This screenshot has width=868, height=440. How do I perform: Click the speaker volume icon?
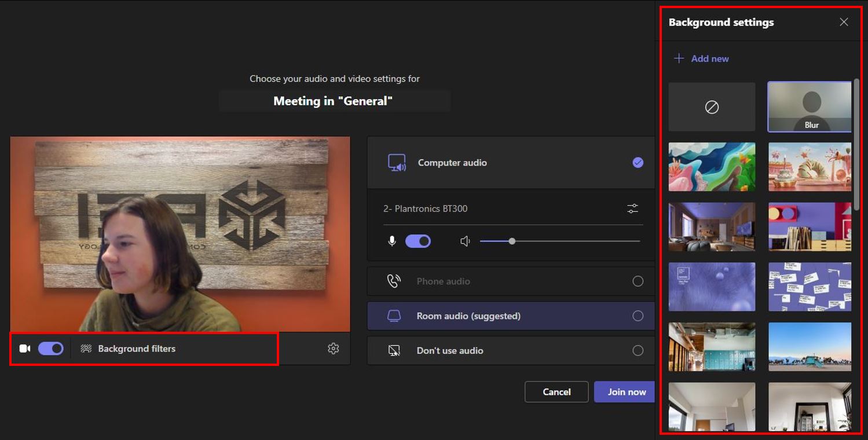(x=465, y=241)
